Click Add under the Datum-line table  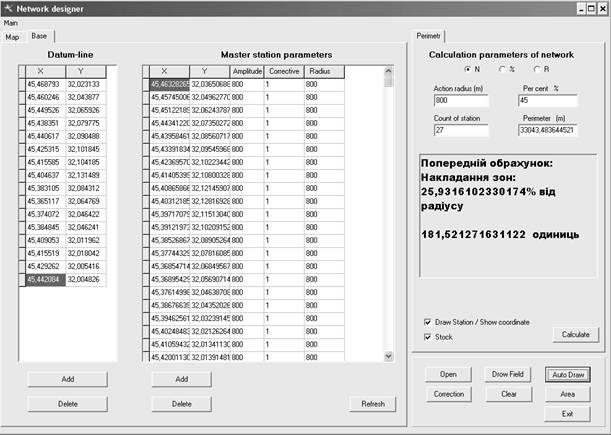pos(67,380)
